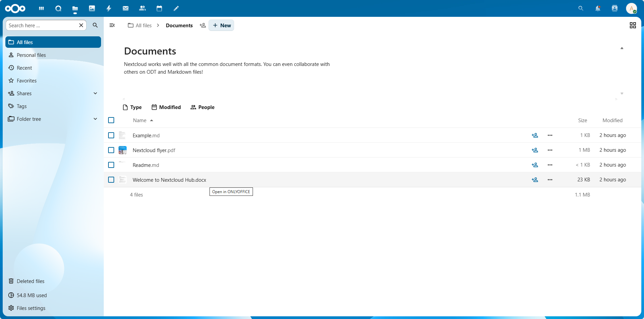Screen dimensions: 644x319
Task: Open Deleted files view
Action: [x=30, y=281]
